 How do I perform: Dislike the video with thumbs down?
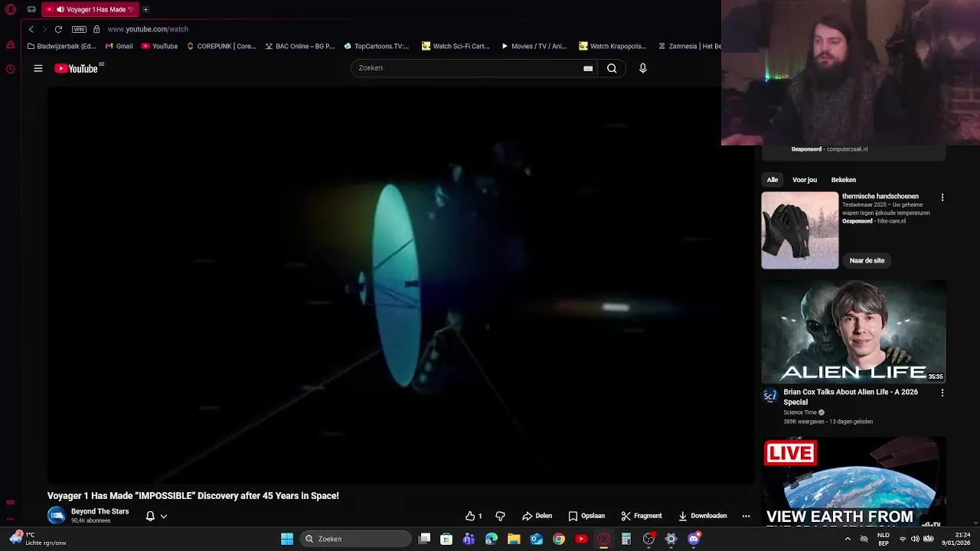click(x=500, y=516)
